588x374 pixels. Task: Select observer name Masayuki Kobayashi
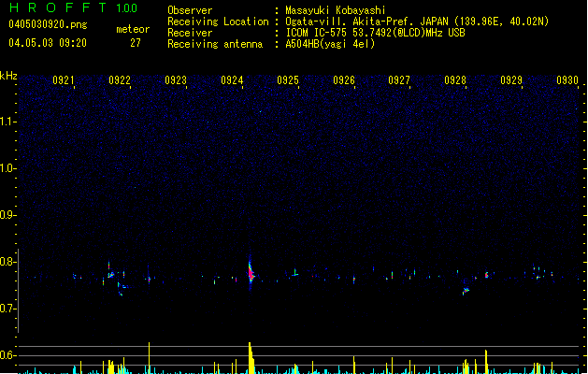[x=336, y=10]
